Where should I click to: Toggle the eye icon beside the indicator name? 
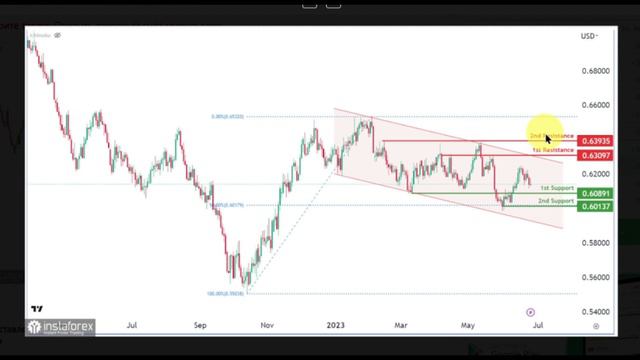58,36
